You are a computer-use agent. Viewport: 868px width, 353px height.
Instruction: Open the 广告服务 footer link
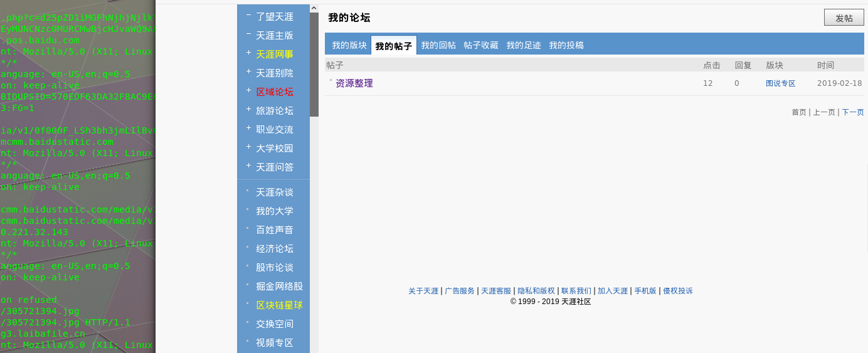point(460,291)
